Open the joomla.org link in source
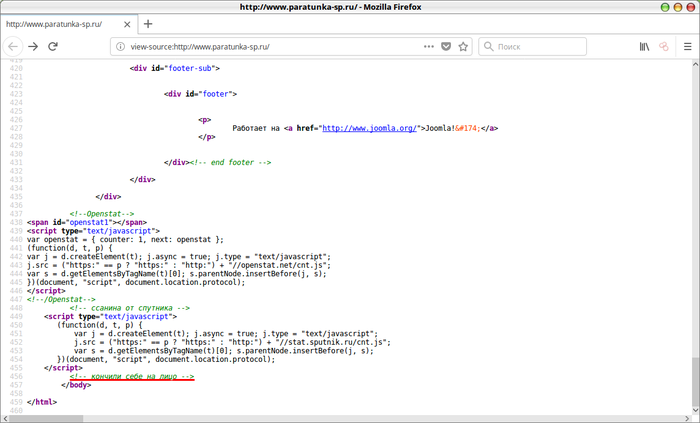This screenshot has width=700, height=423. 368,128
